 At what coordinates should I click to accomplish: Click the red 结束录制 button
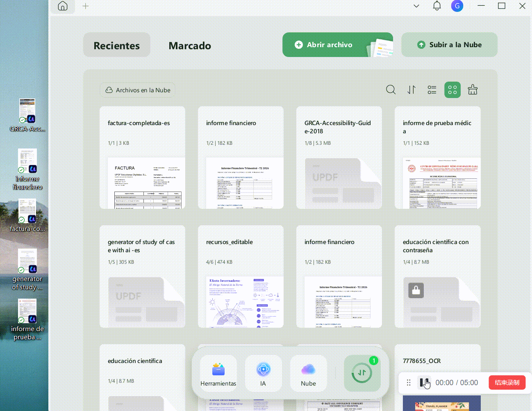[507, 383]
